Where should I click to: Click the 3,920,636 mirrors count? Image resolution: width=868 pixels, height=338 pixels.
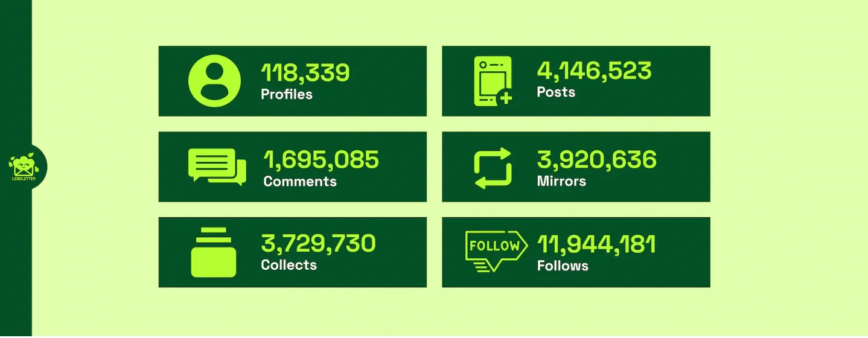click(x=596, y=160)
